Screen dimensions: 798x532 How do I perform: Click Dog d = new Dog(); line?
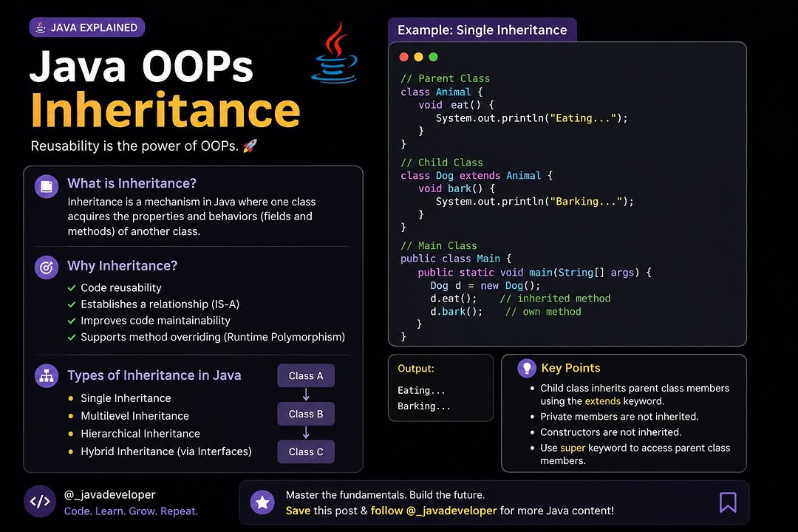485,286
